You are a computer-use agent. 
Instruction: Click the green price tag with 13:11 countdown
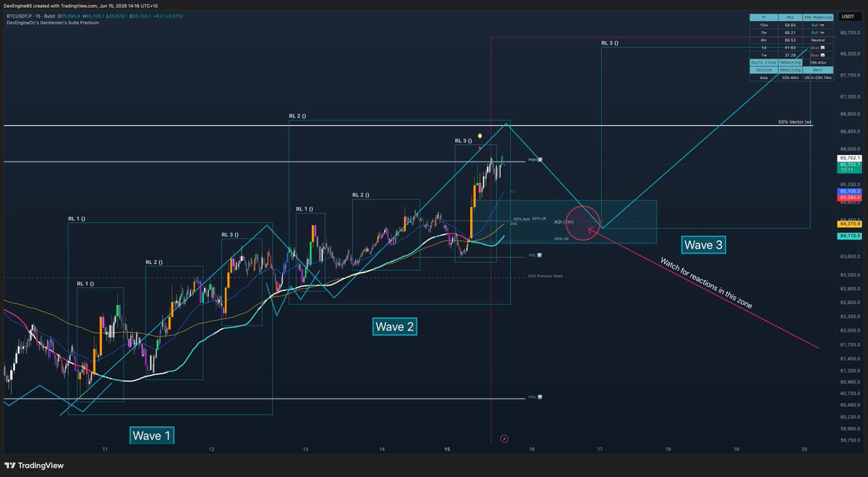[849, 167]
